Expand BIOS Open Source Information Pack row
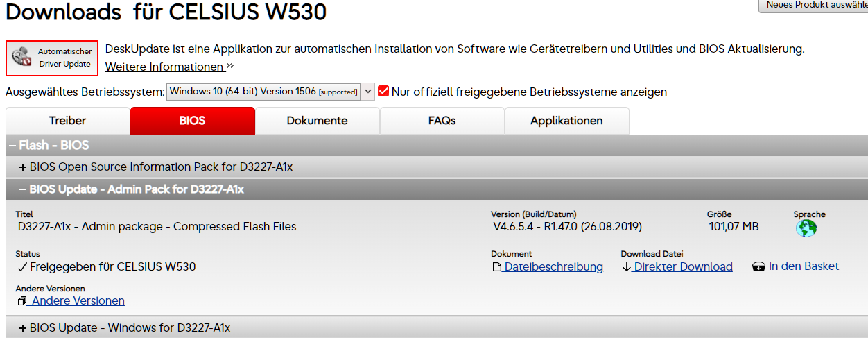868x349 pixels. [x=437, y=167]
